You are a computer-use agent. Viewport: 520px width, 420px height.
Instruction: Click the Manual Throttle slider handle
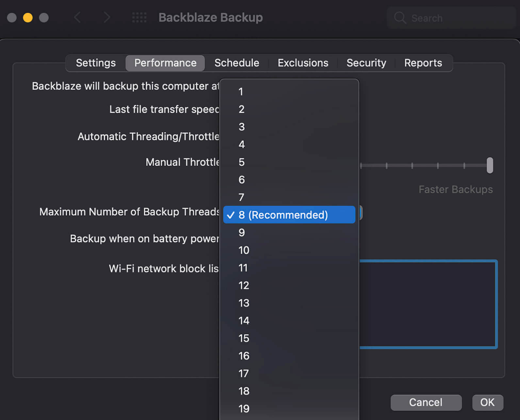[x=490, y=165]
